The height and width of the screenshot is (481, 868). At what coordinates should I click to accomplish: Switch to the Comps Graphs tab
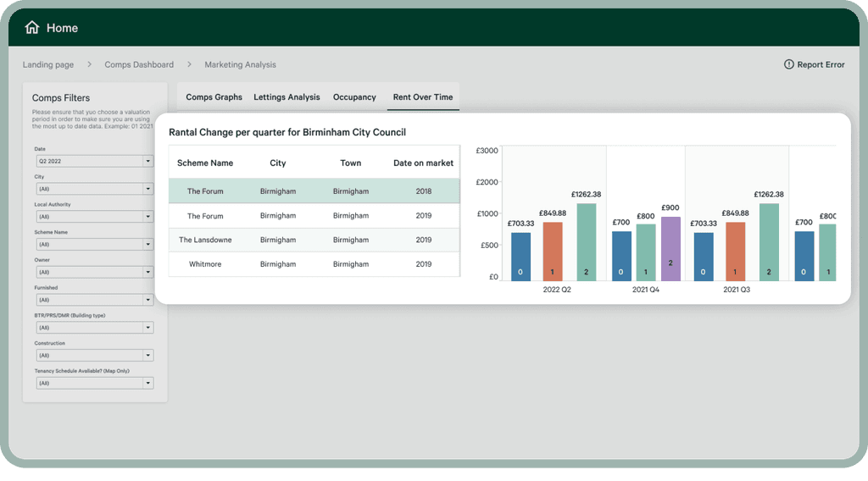coord(214,97)
